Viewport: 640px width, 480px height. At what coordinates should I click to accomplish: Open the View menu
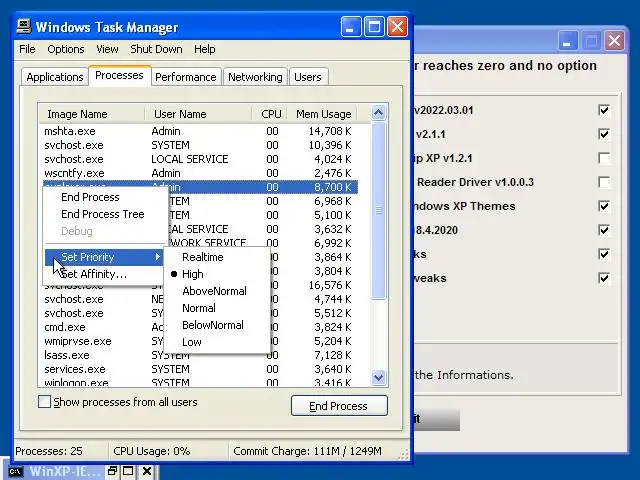(x=107, y=49)
